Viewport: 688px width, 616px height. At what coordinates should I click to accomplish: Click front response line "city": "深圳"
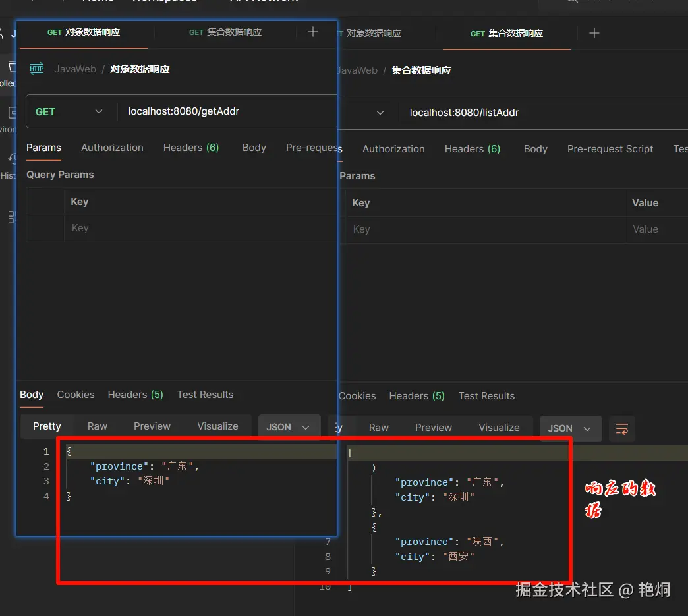click(130, 482)
